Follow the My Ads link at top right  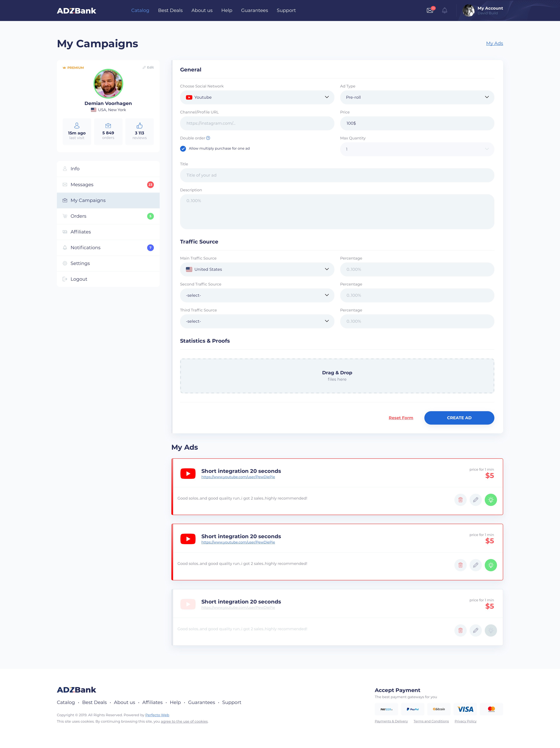coord(494,43)
